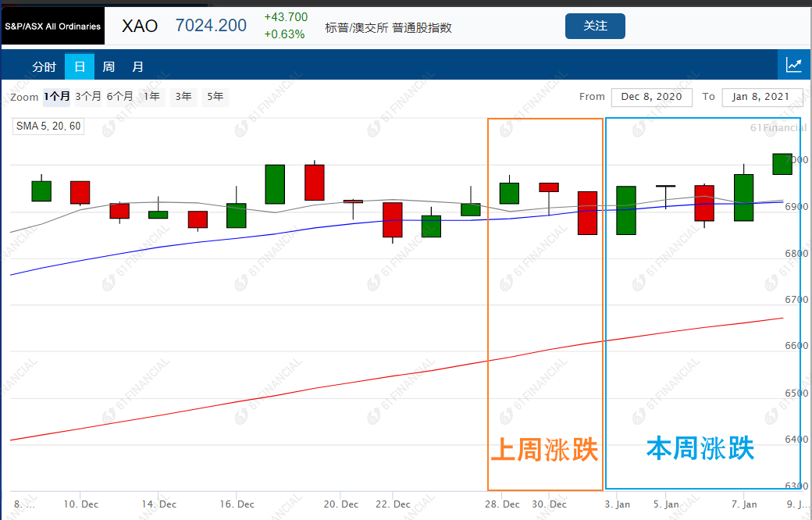The height and width of the screenshot is (520, 812).
Task: Set zoom range to 3年
Action: tap(183, 96)
